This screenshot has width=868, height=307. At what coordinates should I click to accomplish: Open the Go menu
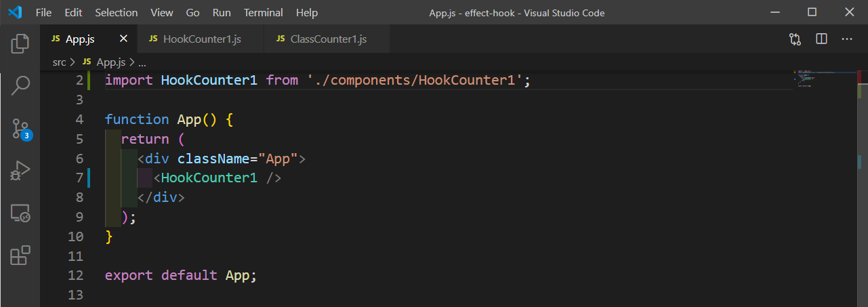coord(192,12)
